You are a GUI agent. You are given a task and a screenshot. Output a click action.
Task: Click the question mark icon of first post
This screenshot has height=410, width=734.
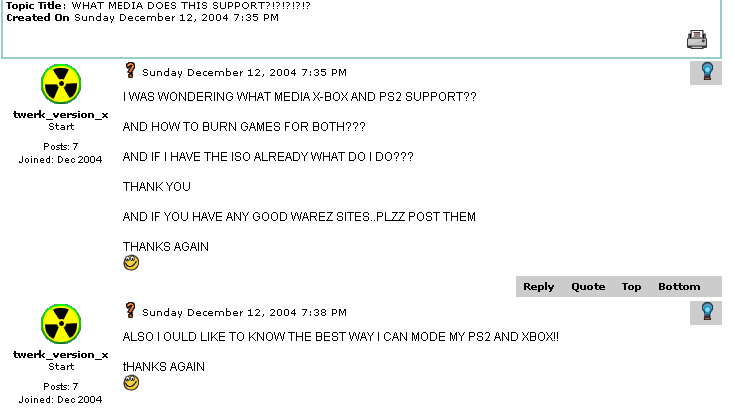point(131,71)
